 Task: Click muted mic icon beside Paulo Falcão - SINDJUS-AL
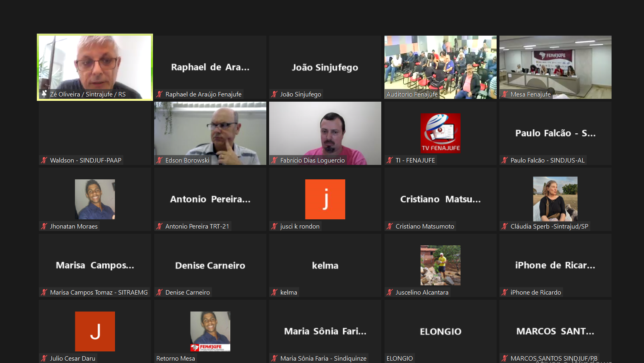pos(505,160)
